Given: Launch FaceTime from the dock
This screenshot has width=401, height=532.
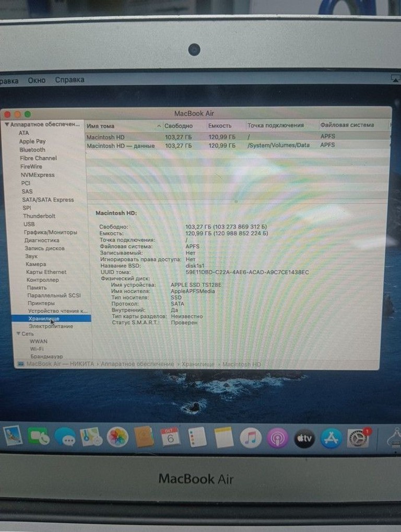Looking at the screenshot, I should coord(39,436).
